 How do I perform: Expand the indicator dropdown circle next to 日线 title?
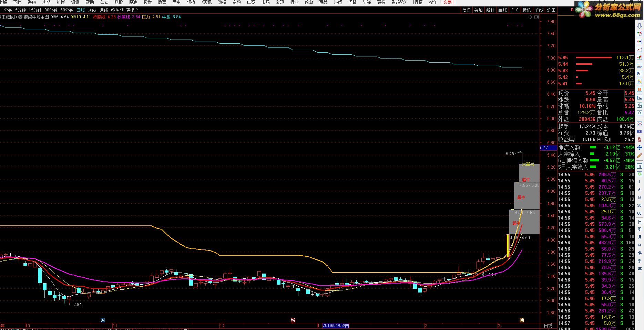(x=21, y=17)
